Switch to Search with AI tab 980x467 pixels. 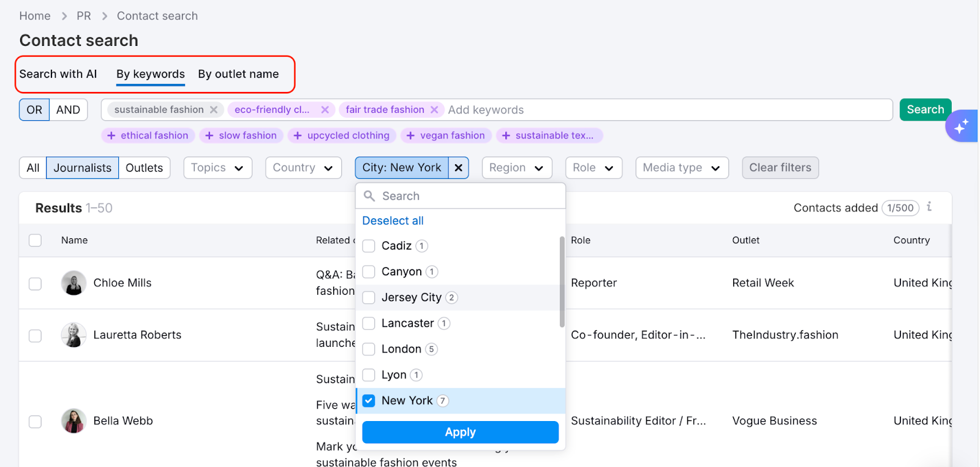point(58,74)
